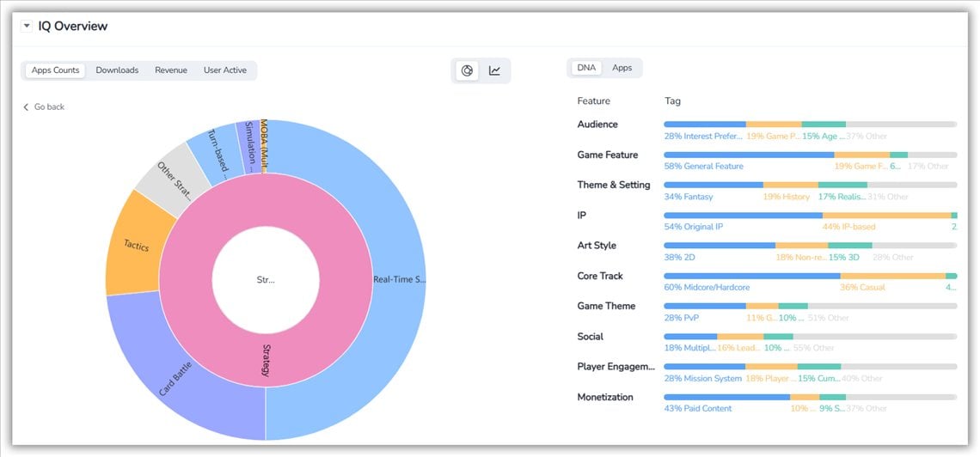Switch to the Downloads tab
Screen dimensions: 980x457
pyautogui.click(x=117, y=70)
